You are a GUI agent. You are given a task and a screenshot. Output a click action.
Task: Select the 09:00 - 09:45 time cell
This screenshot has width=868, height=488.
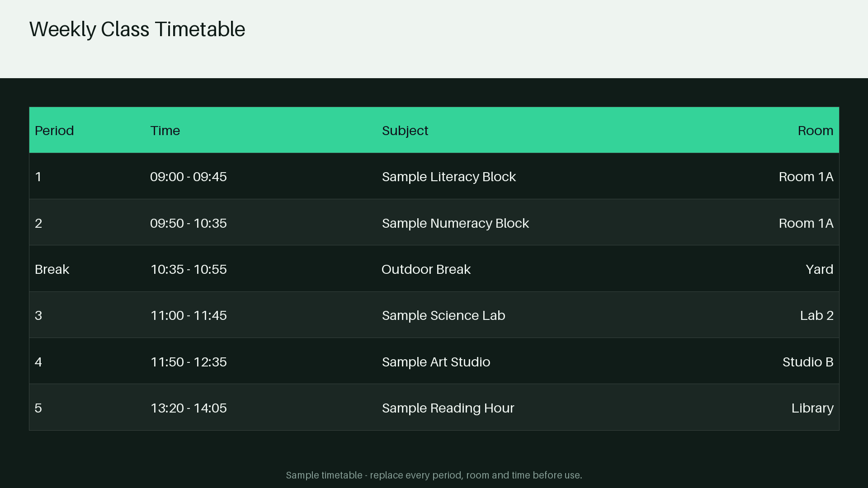tap(189, 177)
